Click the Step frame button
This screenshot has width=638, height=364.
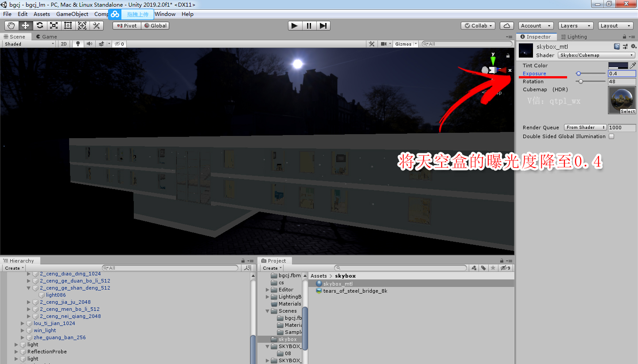coord(323,26)
